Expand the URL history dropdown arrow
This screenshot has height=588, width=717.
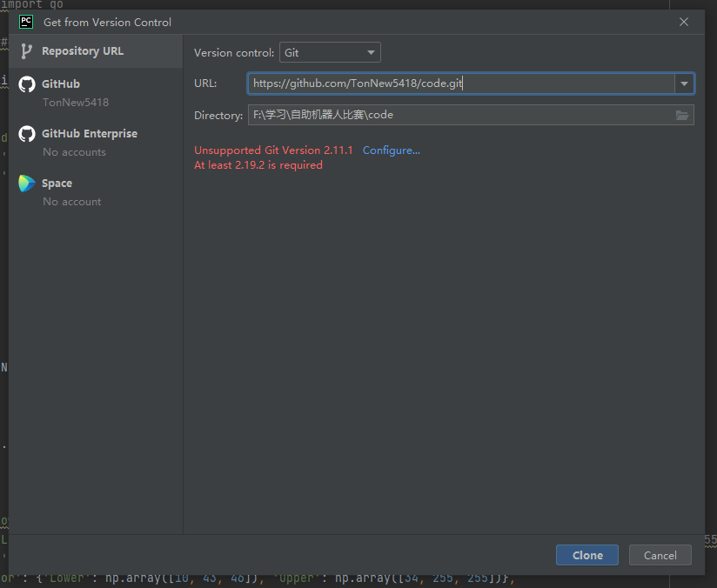(x=684, y=84)
